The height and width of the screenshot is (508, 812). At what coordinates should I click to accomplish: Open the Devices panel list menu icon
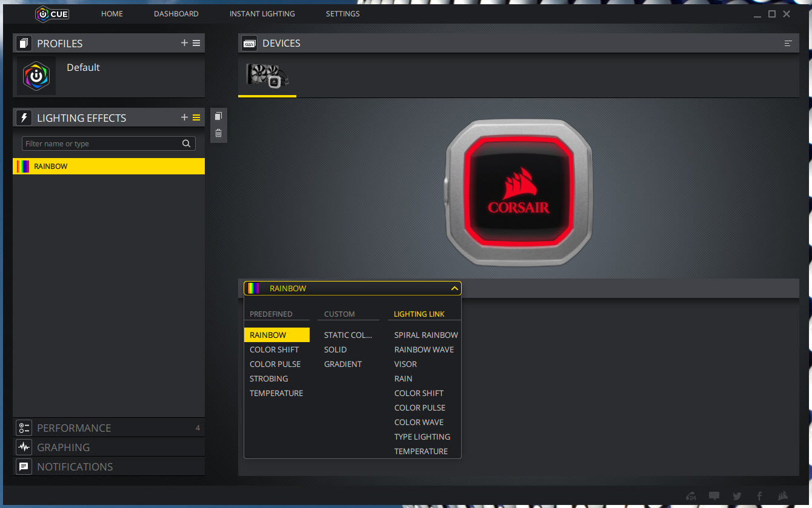coord(788,43)
